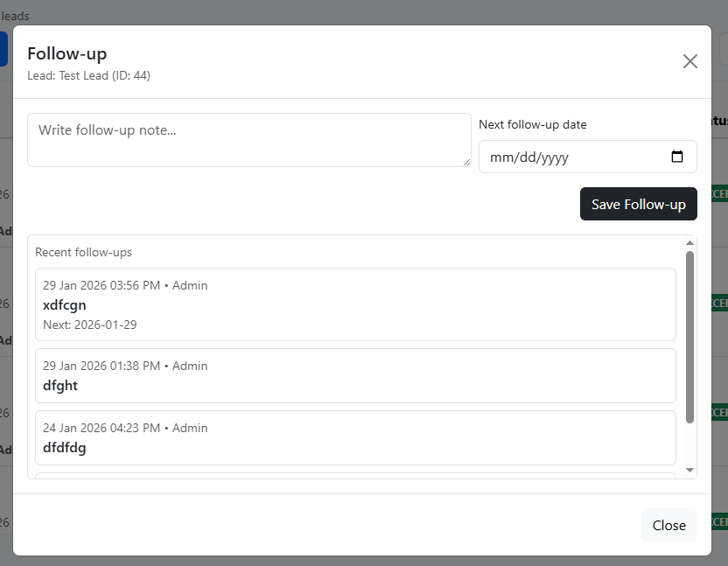Click the 'Next: 2026-01-29' line

(89, 325)
